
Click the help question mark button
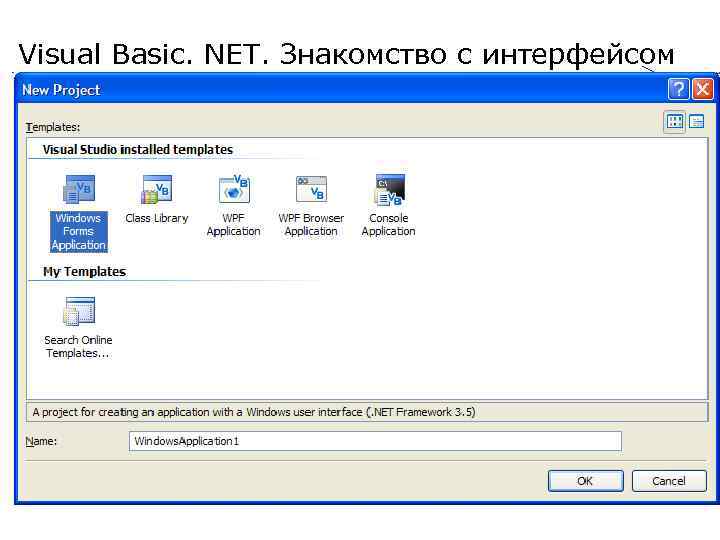[x=679, y=89]
